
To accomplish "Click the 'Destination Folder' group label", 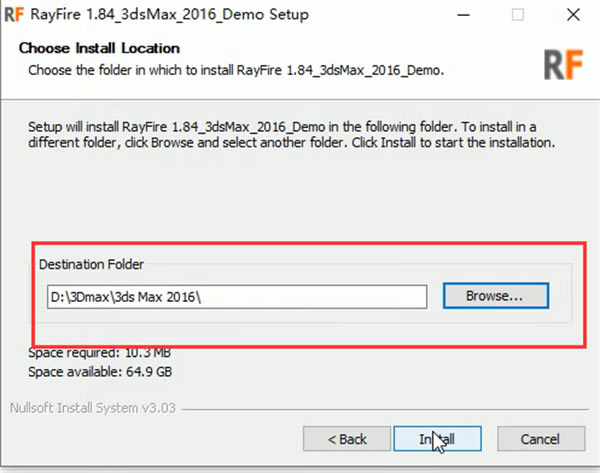I will [x=91, y=264].
